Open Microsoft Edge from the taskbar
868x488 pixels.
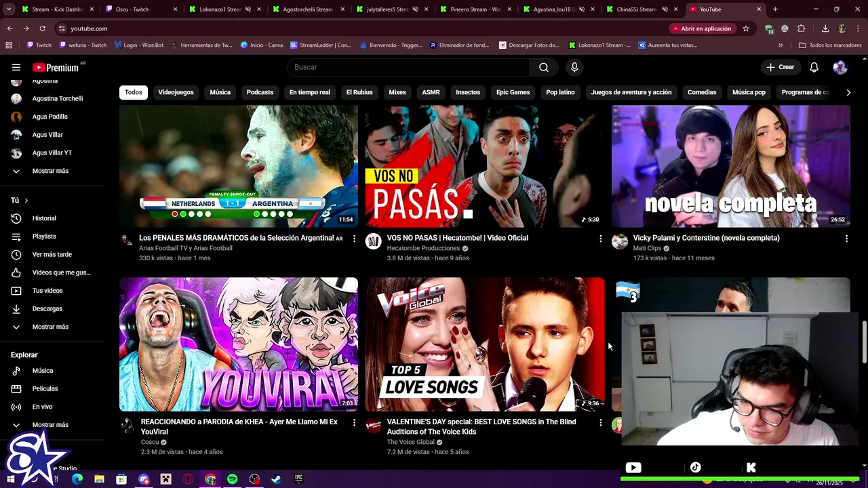(x=77, y=479)
